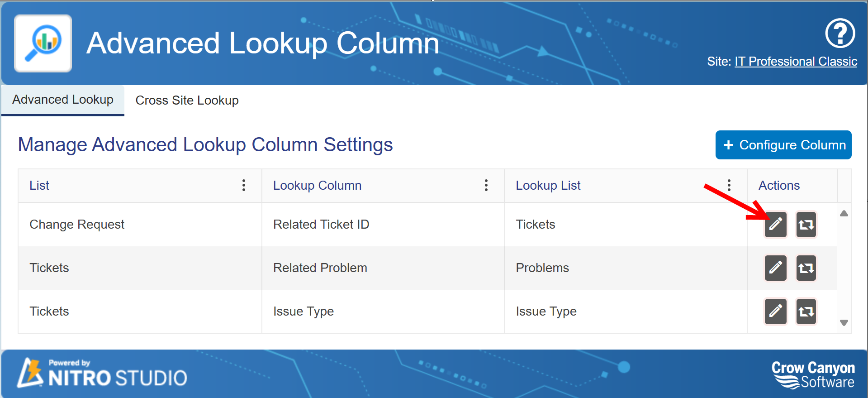Viewport: 868px width, 398px height.
Task: Edit the Change Request Related Ticket ID lookup
Action: pos(775,224)
